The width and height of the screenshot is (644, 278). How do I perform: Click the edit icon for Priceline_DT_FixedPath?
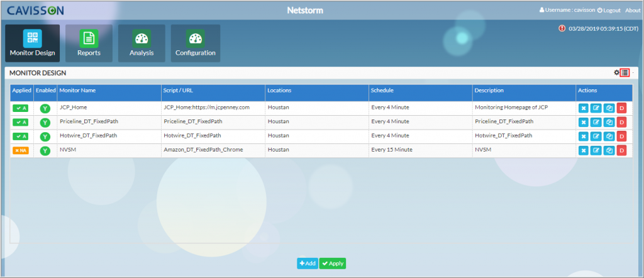pos(596,122)
